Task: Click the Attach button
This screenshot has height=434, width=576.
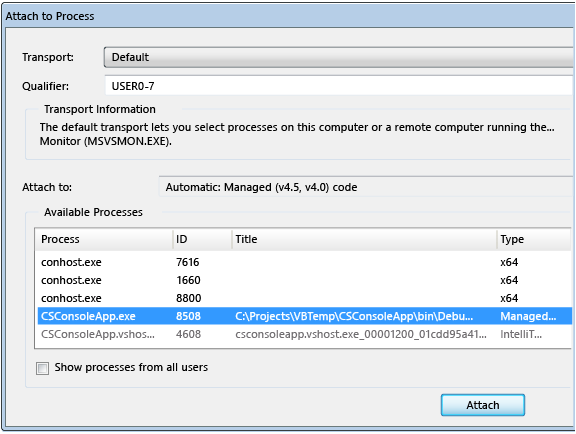Action: [482, 405]
